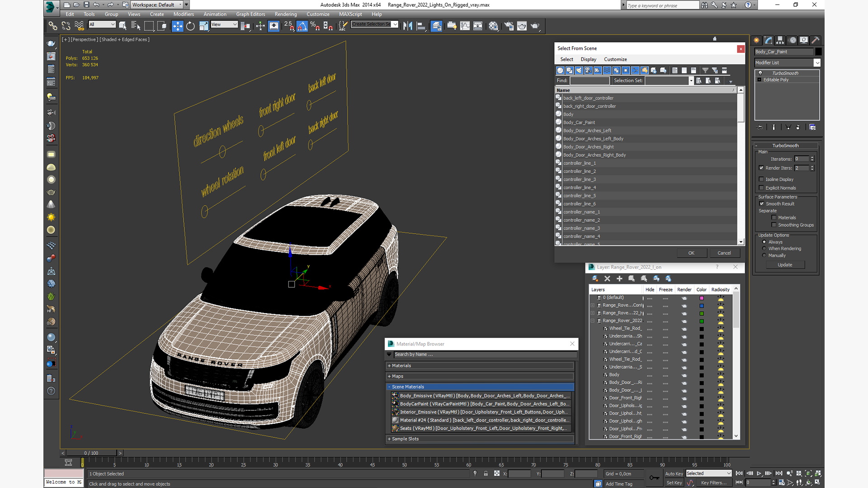Enable the Isoline Display checkbox
This screenshot has width=868, height=488.
point(761,179)
